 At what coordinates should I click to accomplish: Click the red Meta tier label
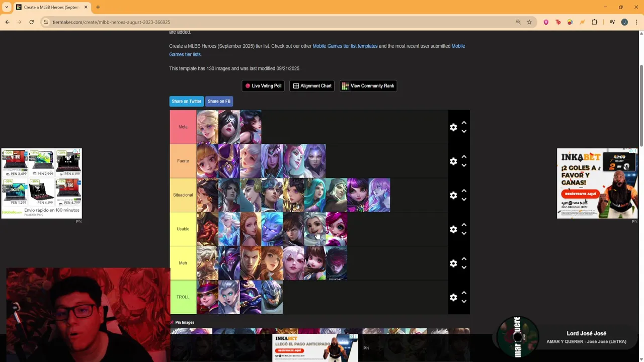(x=183, y=127)
